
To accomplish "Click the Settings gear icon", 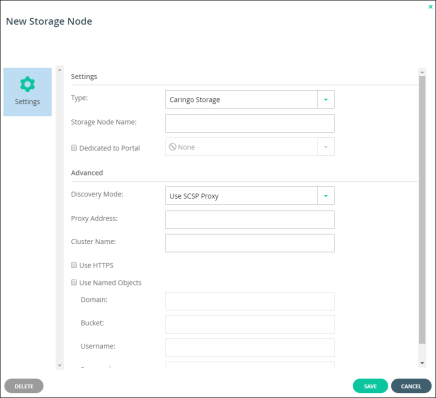I will click(27, 84).
